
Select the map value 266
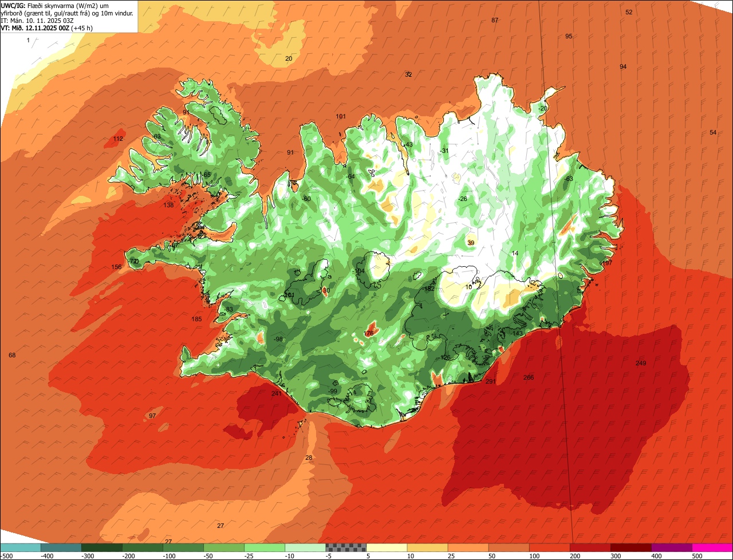529,377
